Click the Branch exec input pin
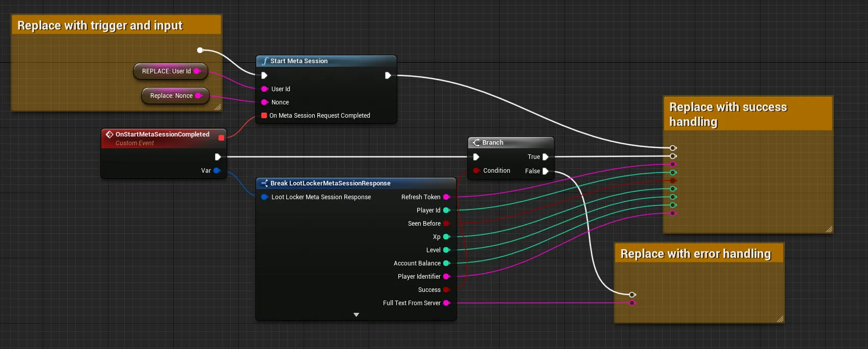The height and width of the screenshot is (349, 868). point(476,157)
